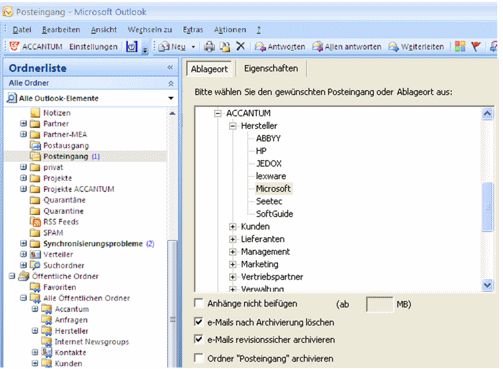This screenshot has height=369, width=503.
Task: Select Alle Öffentlichen Ordner
Action: click(x=86, y=298)
